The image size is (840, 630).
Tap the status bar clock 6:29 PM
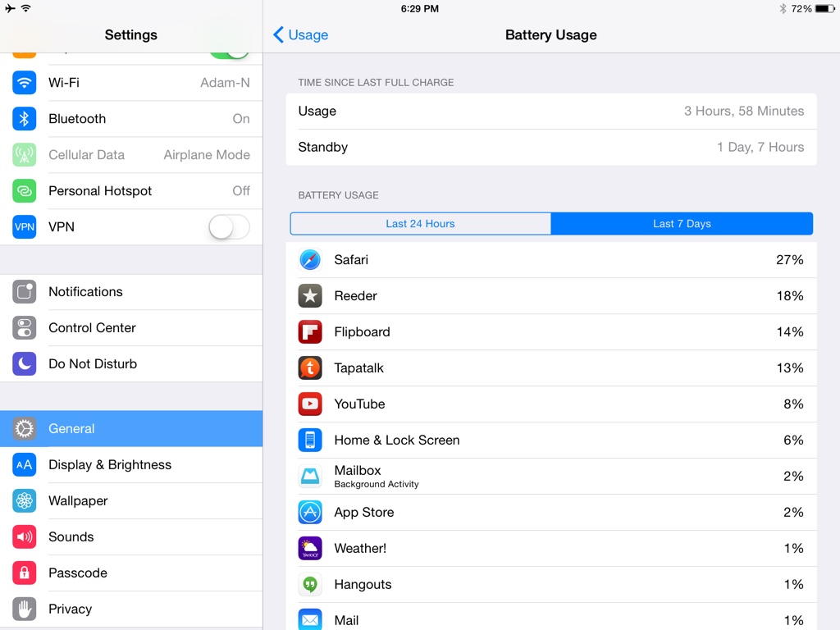(x=419, y=8)
